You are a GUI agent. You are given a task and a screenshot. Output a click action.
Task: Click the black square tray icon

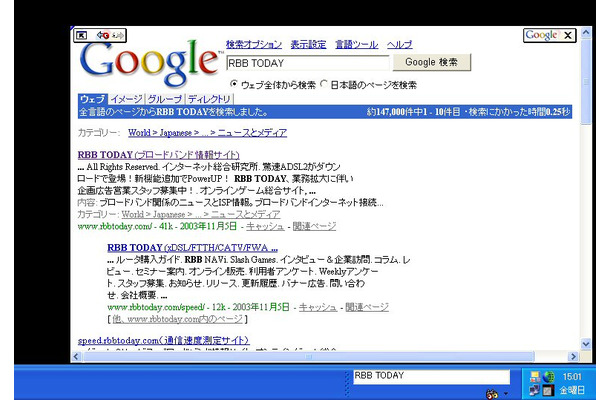click(x=548, y=390)
